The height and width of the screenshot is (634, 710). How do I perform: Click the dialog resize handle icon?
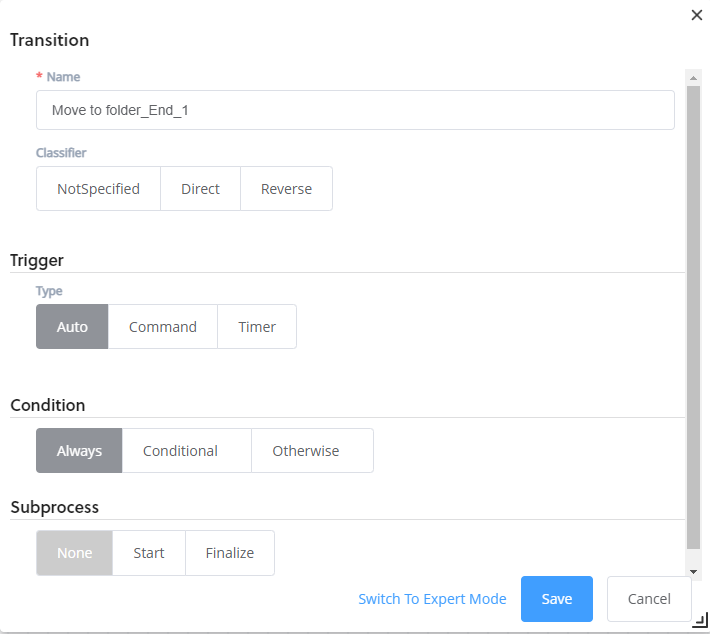click(x=701, y=620)
